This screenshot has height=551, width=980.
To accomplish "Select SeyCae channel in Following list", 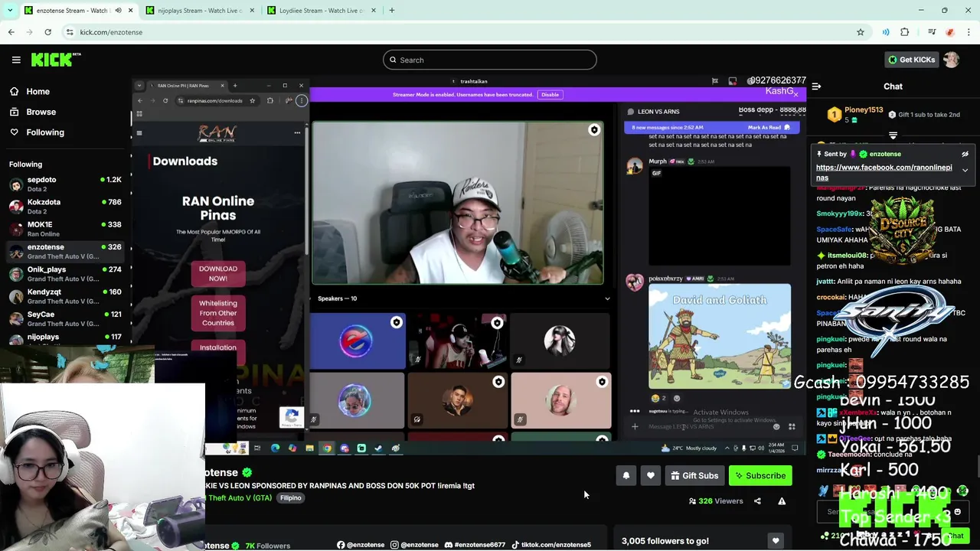I will (65, 318).
